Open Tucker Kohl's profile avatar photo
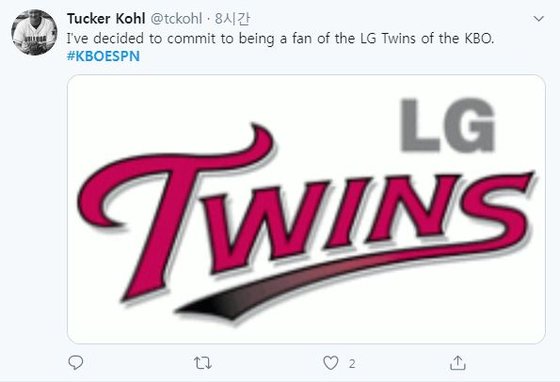 [x=34, y=32]
